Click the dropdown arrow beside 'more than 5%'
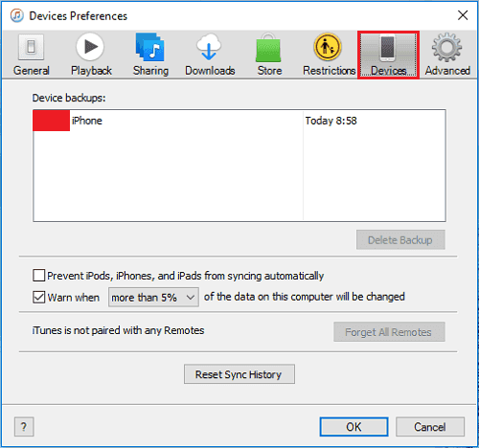The width and height of the screenshot is (479, 448). [x=191, y=298]
